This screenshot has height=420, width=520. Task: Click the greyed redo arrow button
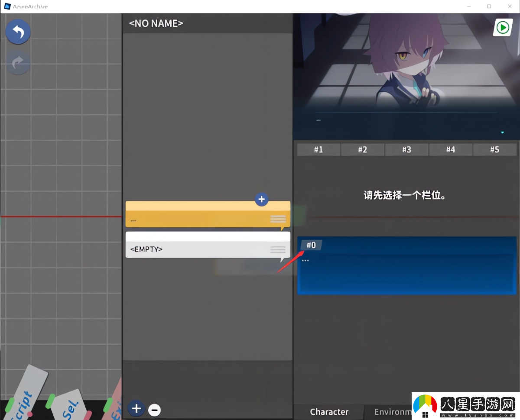(18, 63)
